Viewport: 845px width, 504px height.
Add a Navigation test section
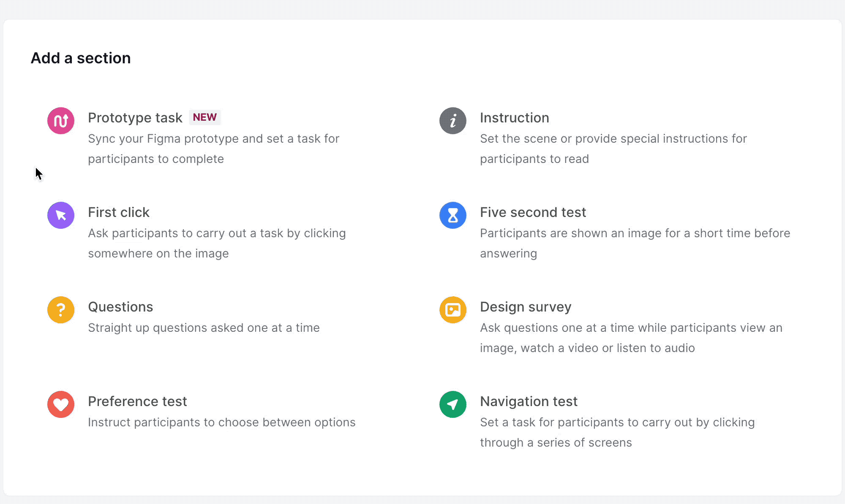tap(529, 401)
